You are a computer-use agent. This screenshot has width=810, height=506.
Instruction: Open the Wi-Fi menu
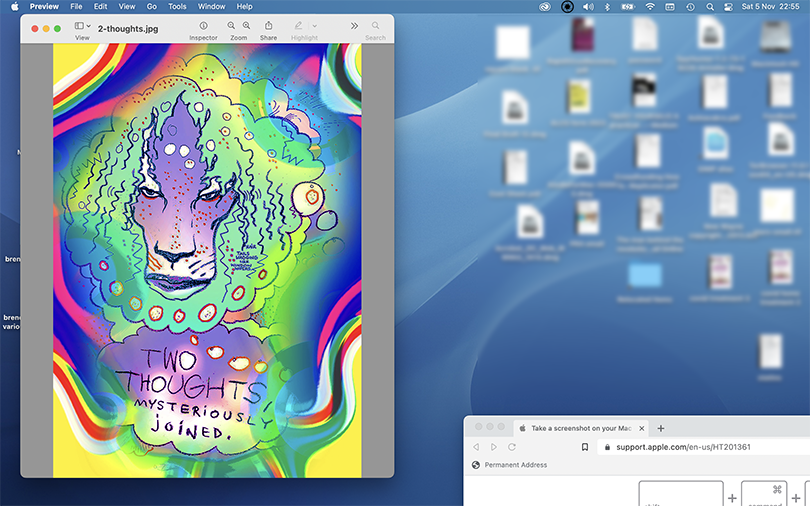(650, 7)
